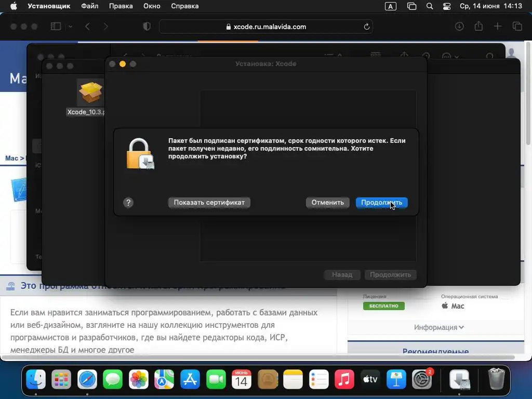Show the package certificate
The width and height of the screenshot is (532, 399).
pyautogui.click(x=209, y=203)
